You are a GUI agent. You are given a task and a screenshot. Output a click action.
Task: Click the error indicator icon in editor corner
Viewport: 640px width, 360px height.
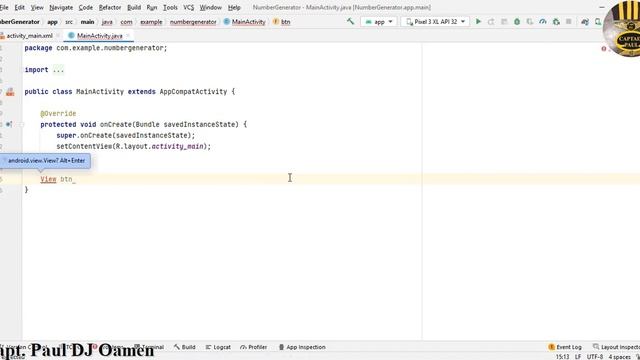click(x=604, y=49)
